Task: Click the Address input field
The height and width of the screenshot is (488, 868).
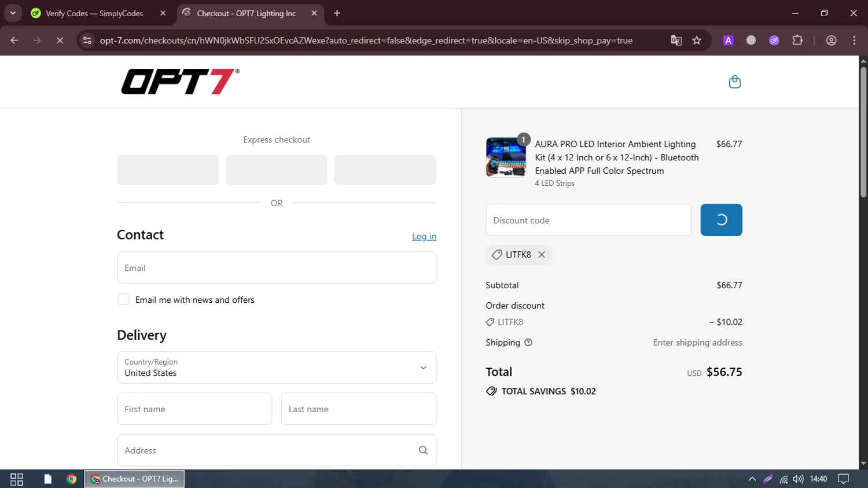Action: 277,450
